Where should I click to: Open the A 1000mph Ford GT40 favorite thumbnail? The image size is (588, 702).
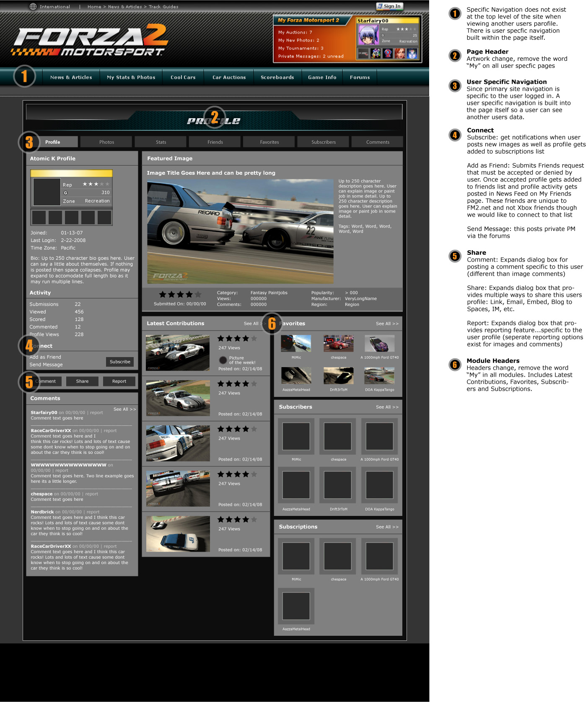pos(379,343)
